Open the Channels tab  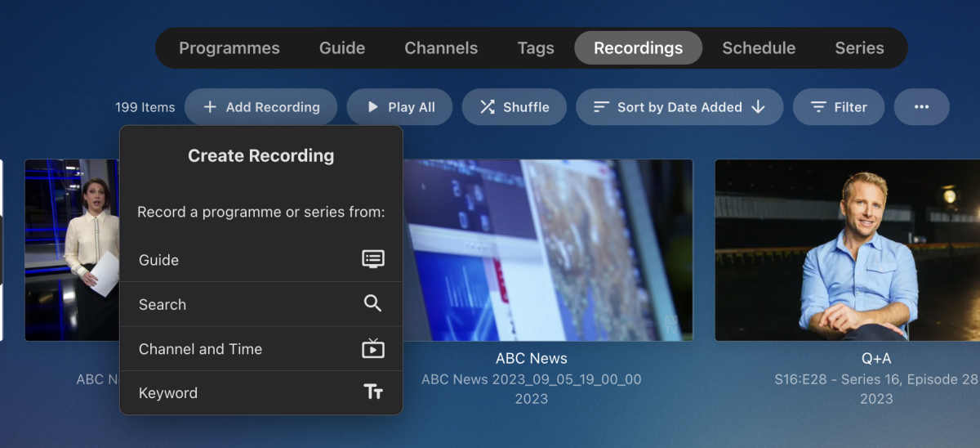pos(441,48)
